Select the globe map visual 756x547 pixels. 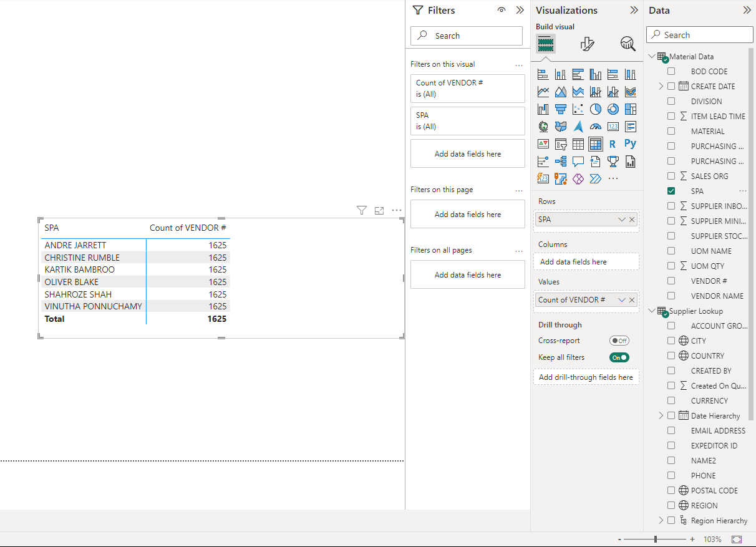[x=543, y=127]
